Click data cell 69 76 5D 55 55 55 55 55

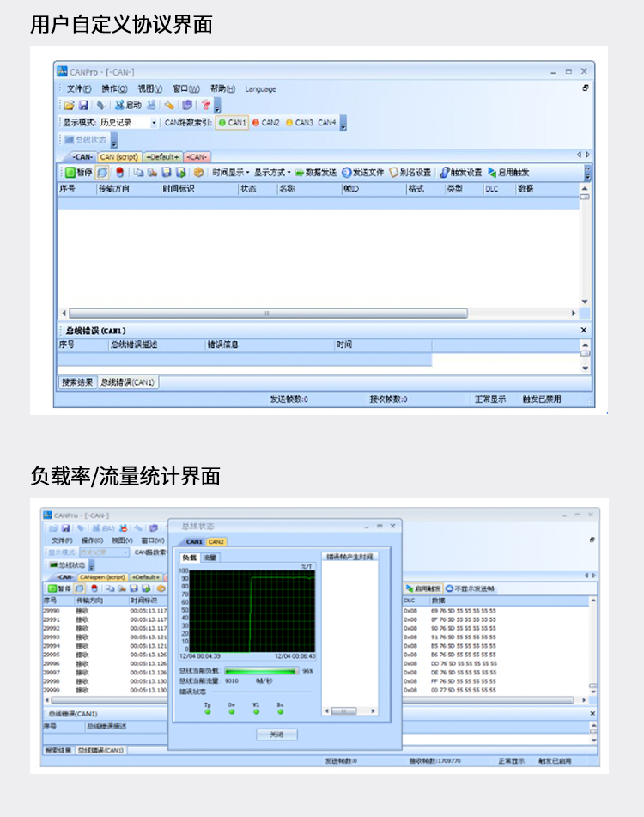coord(464,611)
